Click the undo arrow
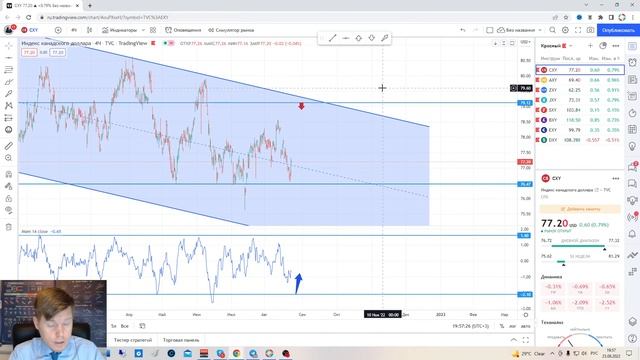The height and width of the screenshot is (360, 640). 462,30
